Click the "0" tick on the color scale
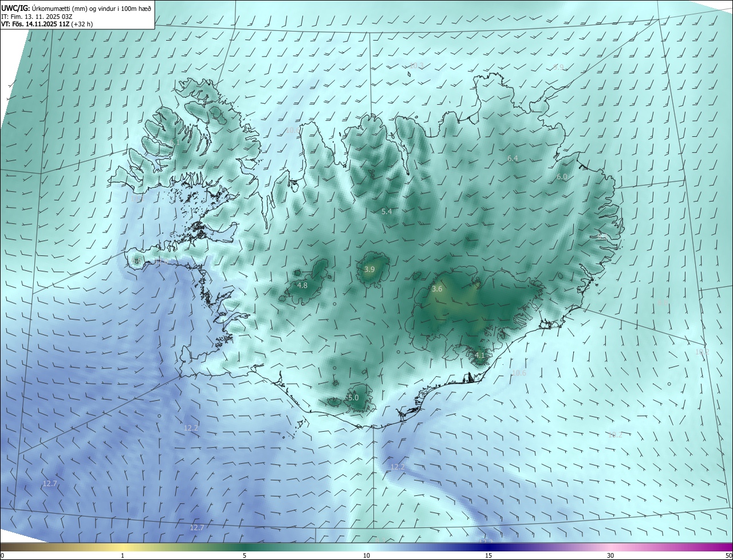This screenshot has width=733, height=560. point(2,555)
